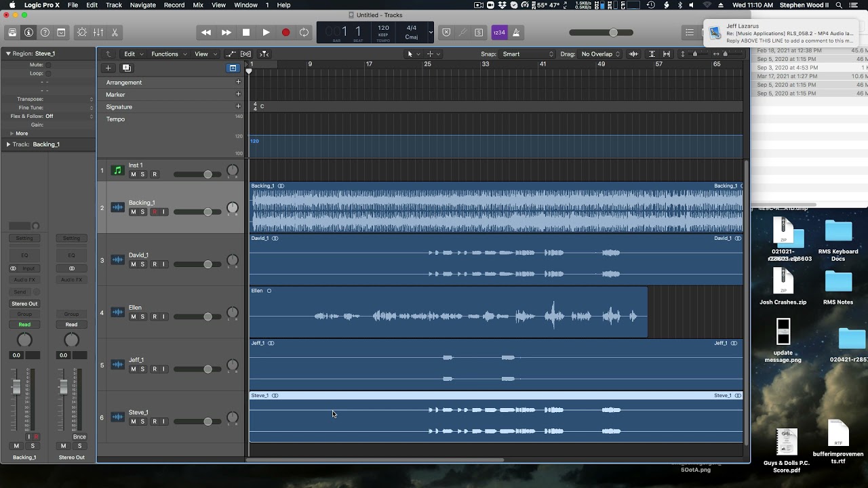This screenshot has width=868, height=488.
Task: Open the Edit dropdown in tracks area
Action: point(132,54)
